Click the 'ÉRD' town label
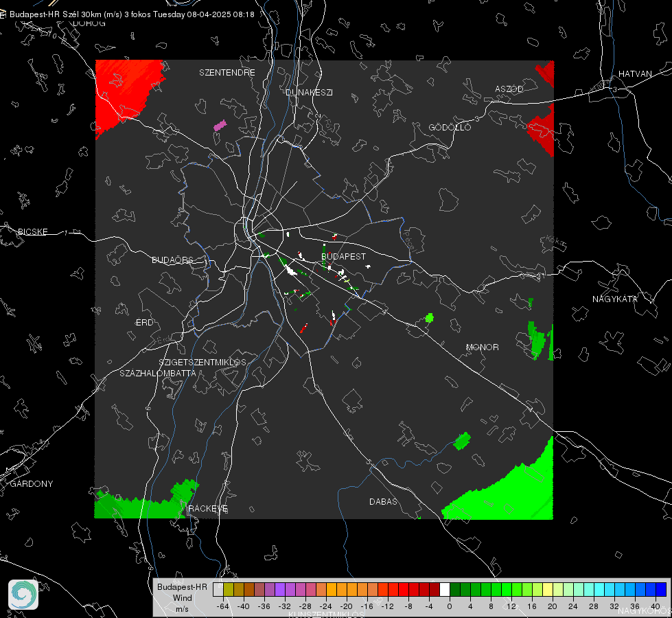Screen dimensions: 672x618 pyautogui.click(x=144, y=323)
